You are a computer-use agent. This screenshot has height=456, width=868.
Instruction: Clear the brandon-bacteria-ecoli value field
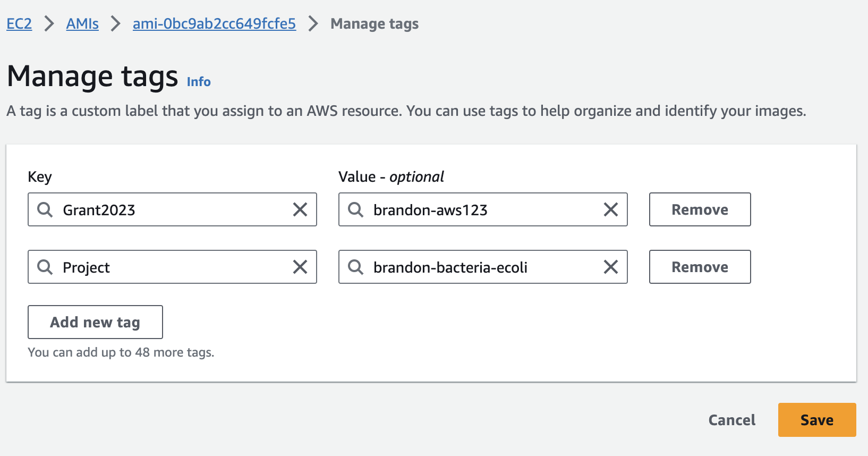coord(611,267)
